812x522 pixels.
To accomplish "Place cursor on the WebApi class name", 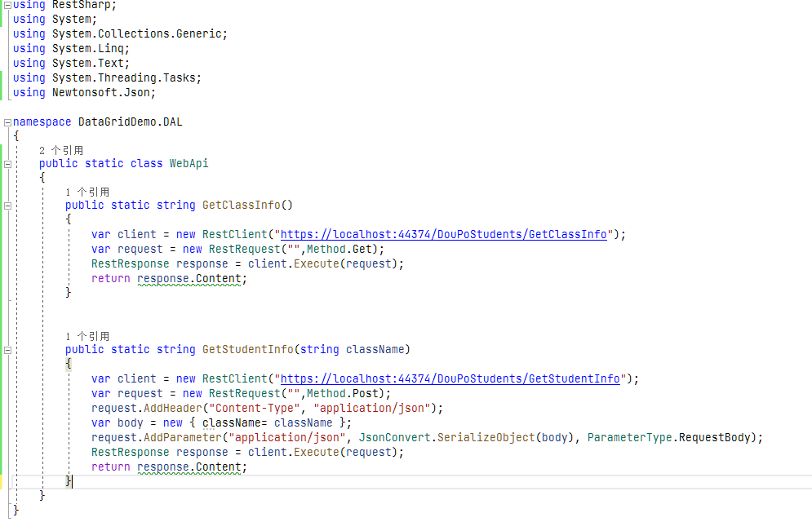I will click(189, 163).
